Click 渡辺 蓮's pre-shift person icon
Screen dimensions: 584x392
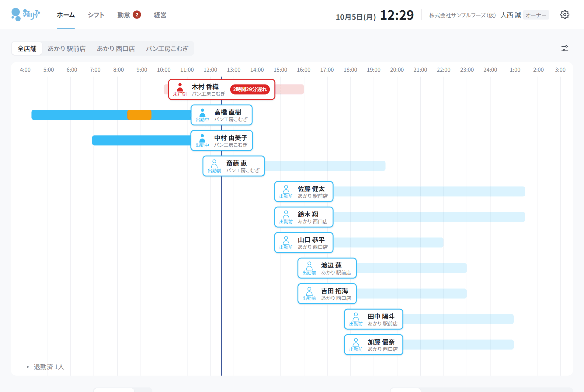coord(309,266)
